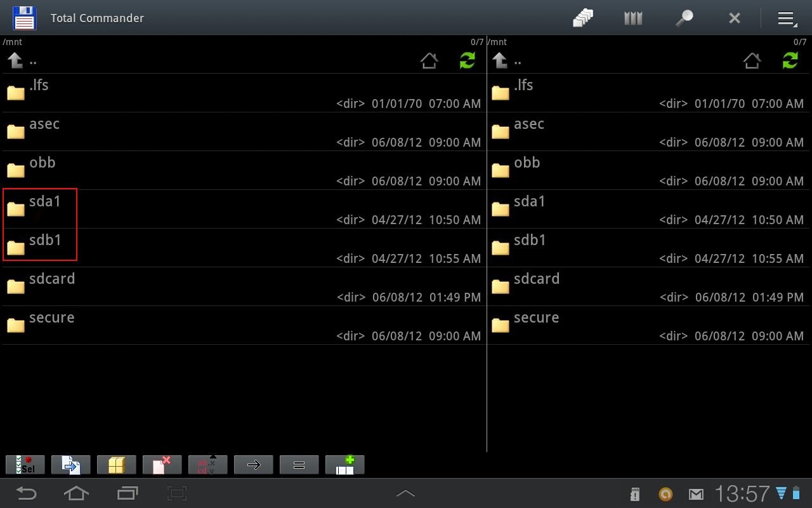Open the overflow menu in top bar
The height and width of the screenshot is (508, 812).
(787, 18)
